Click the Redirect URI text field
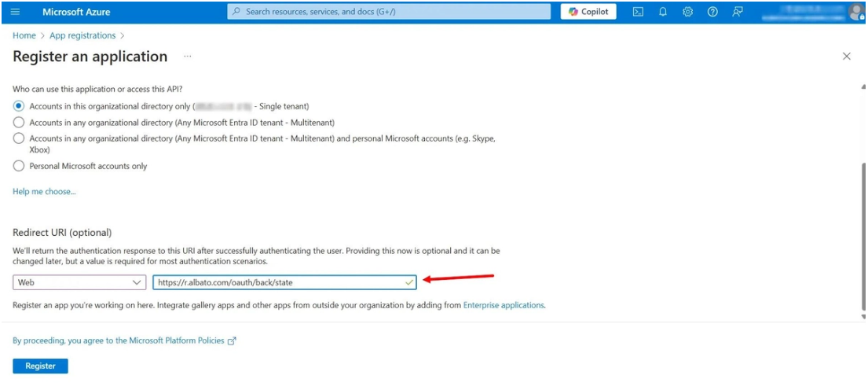The image size is (868, 390). [x=284, y=282]
